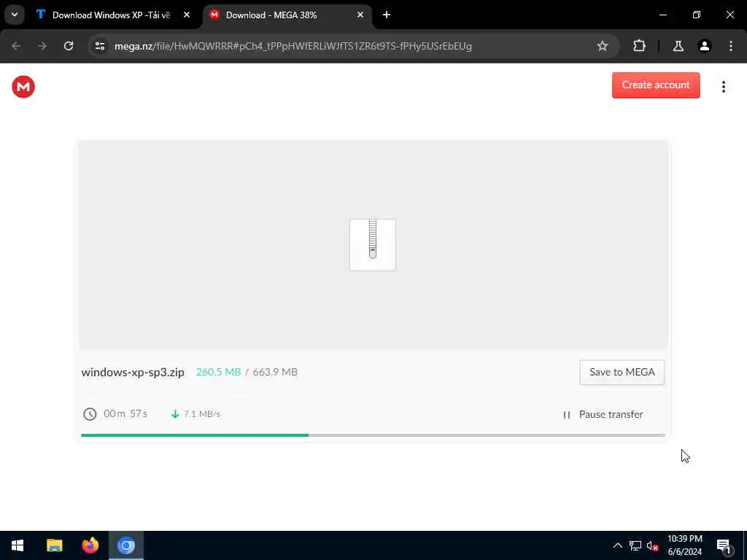Open the clock showing 10:39 PM
Viewport: 747px width, 560px height.
(684, 545)
